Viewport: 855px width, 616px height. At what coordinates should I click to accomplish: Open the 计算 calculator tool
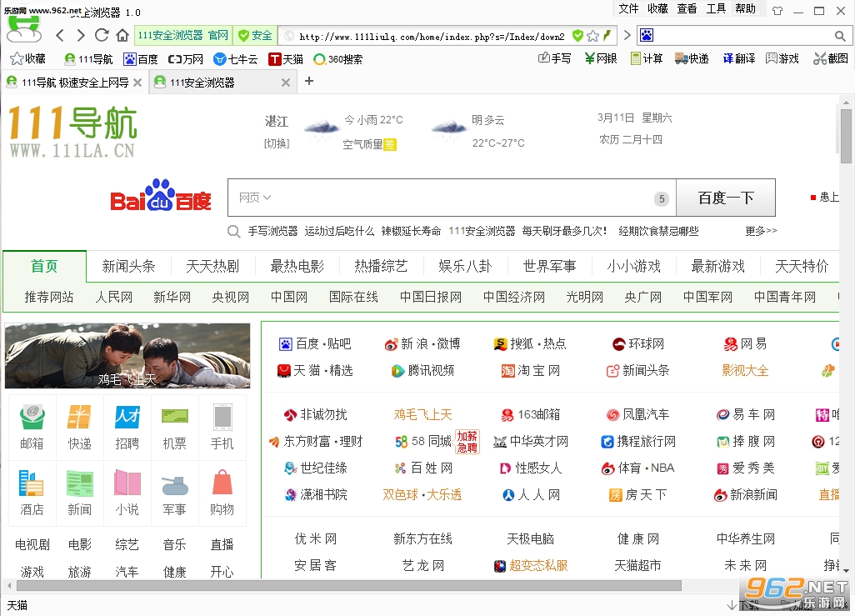coord(647,58)
